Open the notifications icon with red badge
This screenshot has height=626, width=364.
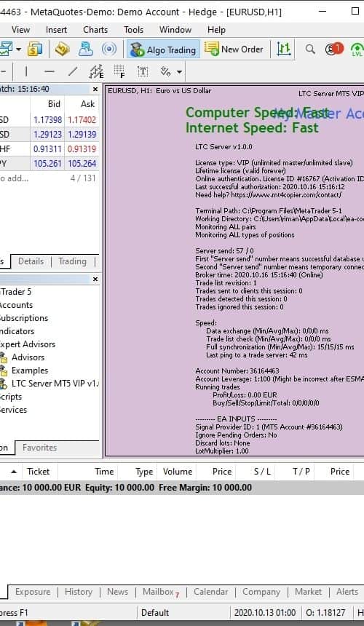pyautogui.click(x=333, y=49)
